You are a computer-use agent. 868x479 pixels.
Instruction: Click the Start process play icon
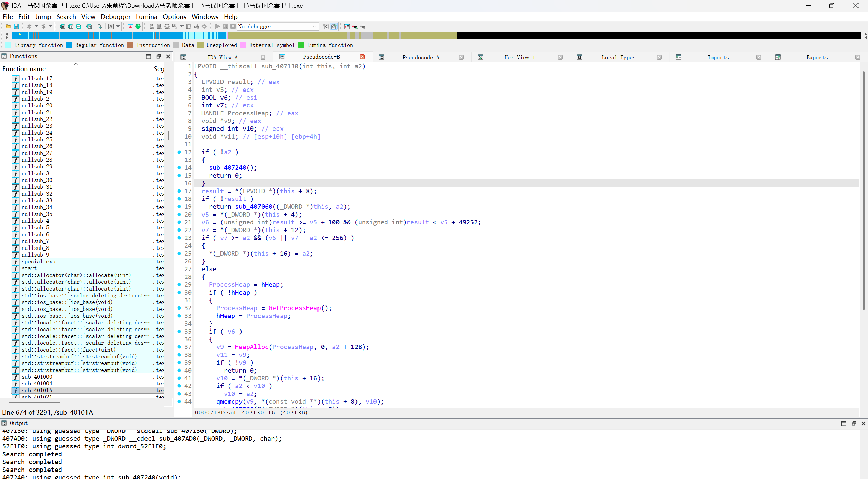[x=217, y=26]
